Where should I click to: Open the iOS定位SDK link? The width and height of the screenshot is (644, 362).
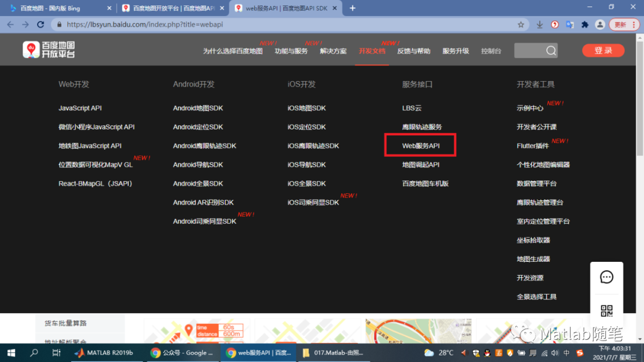[307, 127]
